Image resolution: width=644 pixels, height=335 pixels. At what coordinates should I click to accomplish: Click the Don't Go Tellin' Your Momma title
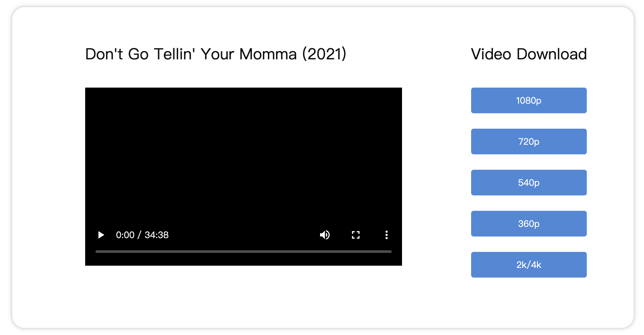tap(191, 54)
